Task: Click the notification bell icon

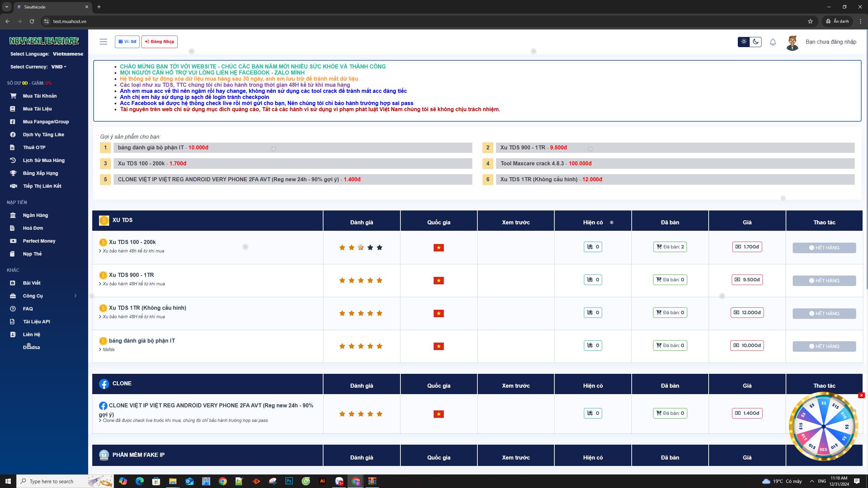Action: click(773, 42)
